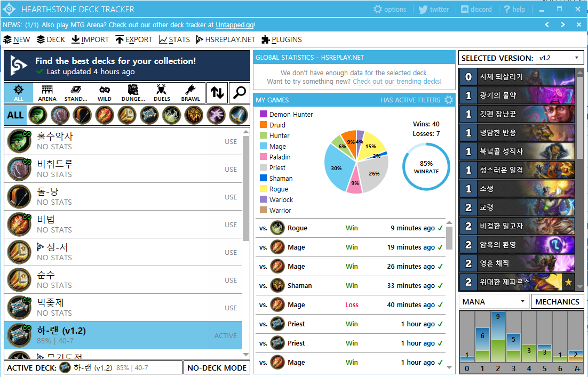The height and width of the screenshot is (377, 588).
Task: Filter decks by DUELS mode
Action: click(162, 93)
